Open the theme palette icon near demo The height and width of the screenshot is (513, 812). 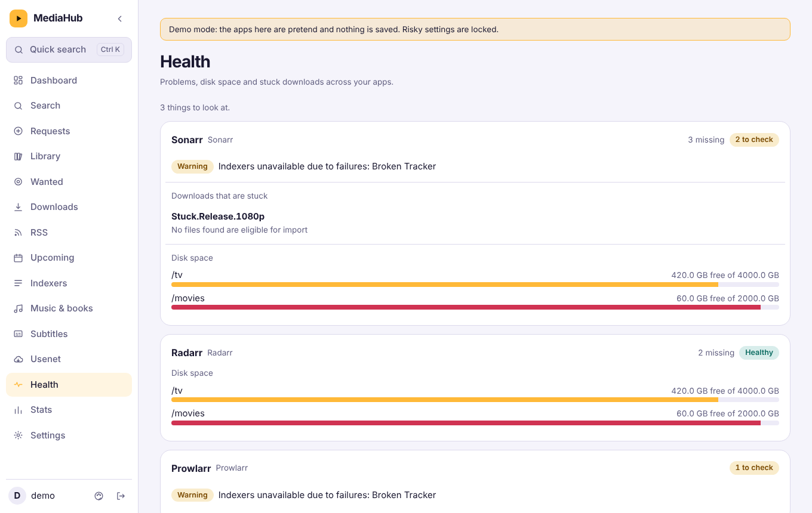(99, 496)
